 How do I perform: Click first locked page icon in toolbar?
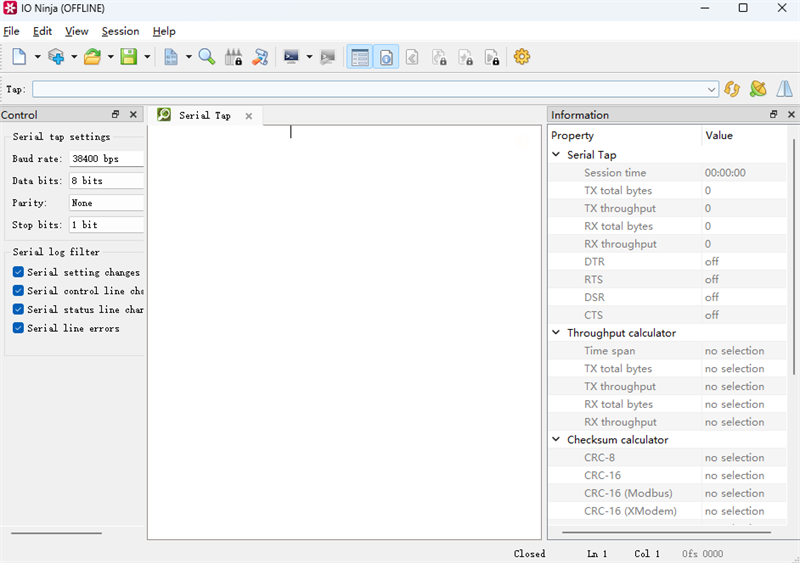tap(439, 57)
